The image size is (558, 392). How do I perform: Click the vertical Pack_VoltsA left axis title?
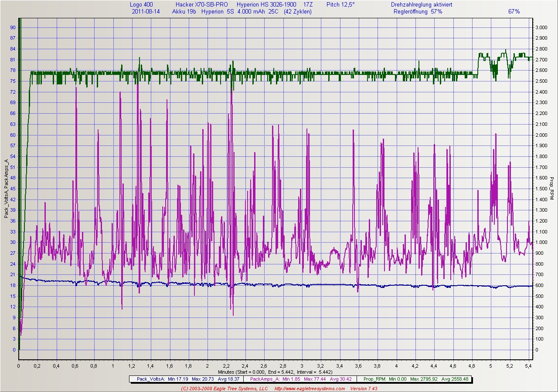6,188
